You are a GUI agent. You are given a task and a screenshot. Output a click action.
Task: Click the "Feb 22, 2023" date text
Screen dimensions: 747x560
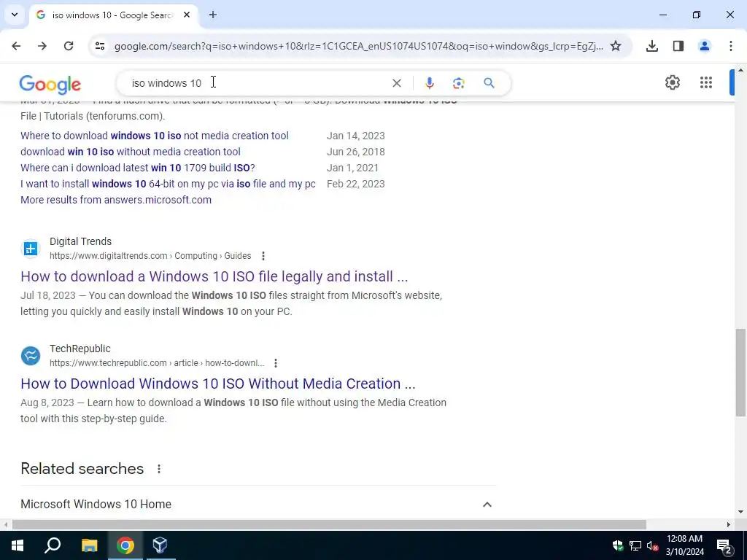[x=355, y=184]
